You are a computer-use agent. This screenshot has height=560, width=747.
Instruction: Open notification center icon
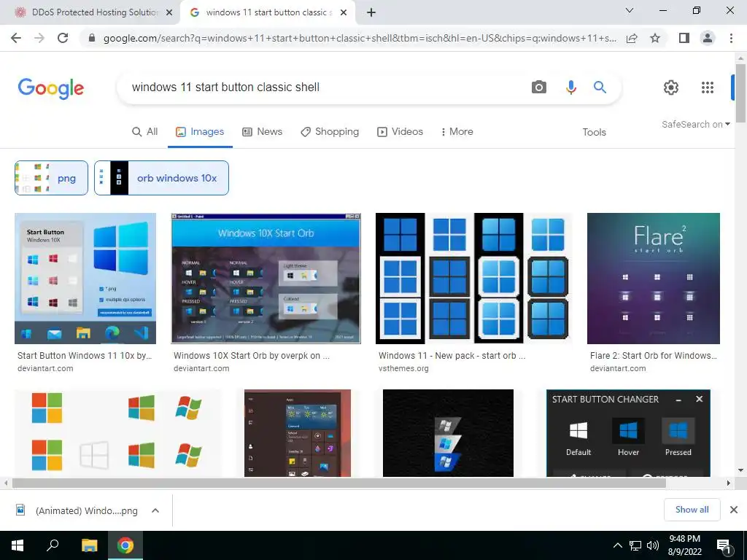(724, 546)
